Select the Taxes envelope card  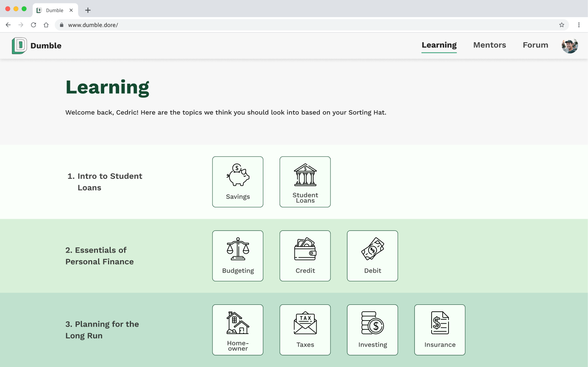(305, 330)
